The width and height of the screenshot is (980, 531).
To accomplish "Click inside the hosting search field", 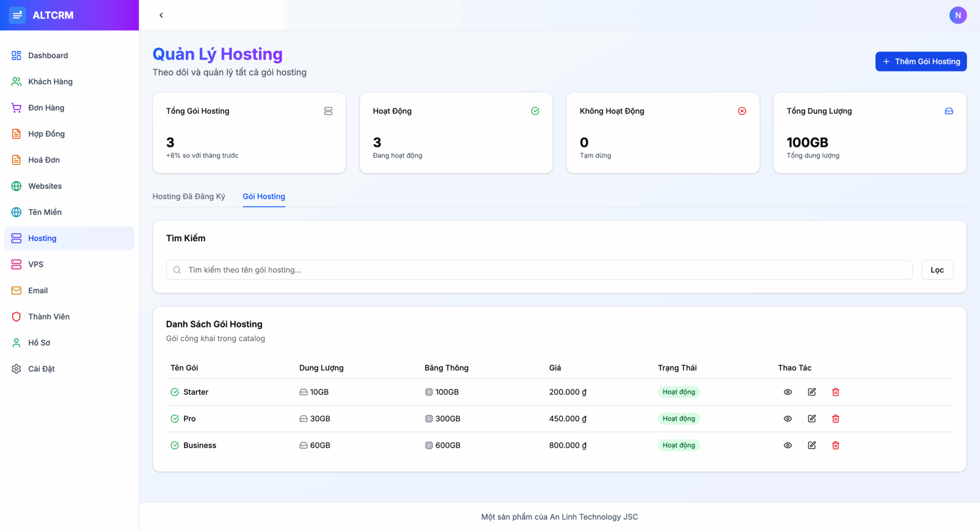I will click(459, 269).
